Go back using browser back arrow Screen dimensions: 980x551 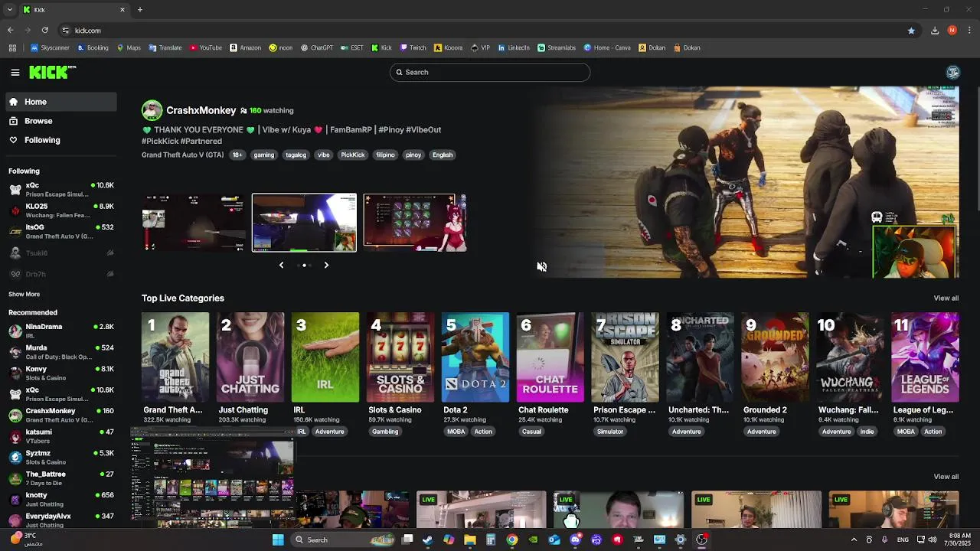click(10, 31)
